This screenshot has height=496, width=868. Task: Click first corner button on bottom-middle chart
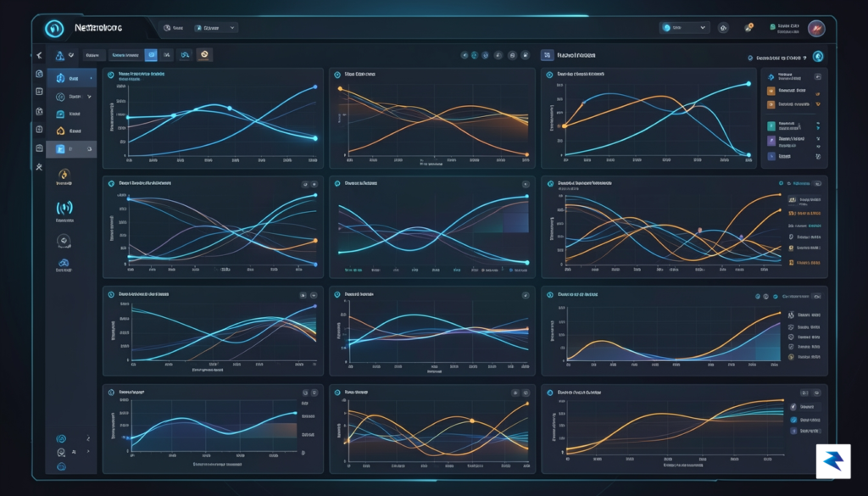515,393
